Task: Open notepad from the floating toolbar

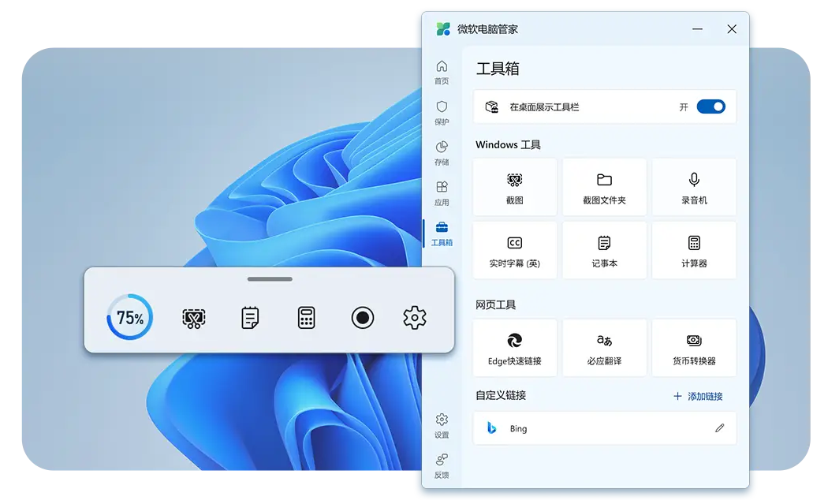Action: point(250,318)
